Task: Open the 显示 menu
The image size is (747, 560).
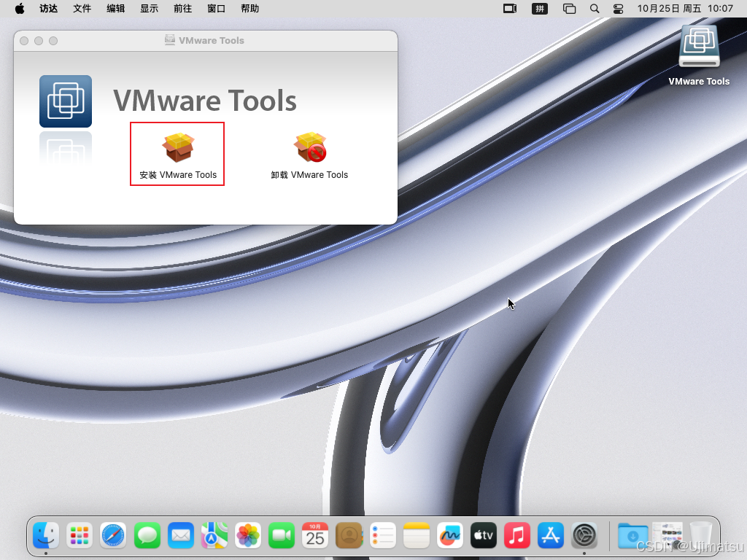Action: (x=149, y=9)
